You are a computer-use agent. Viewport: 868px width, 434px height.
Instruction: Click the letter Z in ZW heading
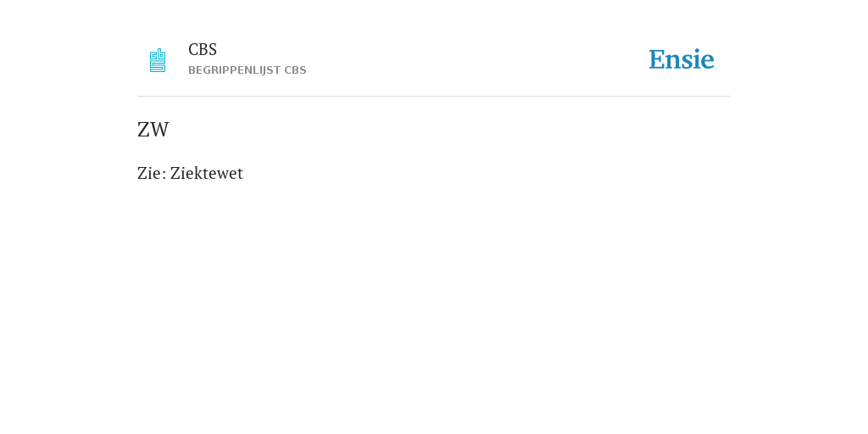click(143, 130)
